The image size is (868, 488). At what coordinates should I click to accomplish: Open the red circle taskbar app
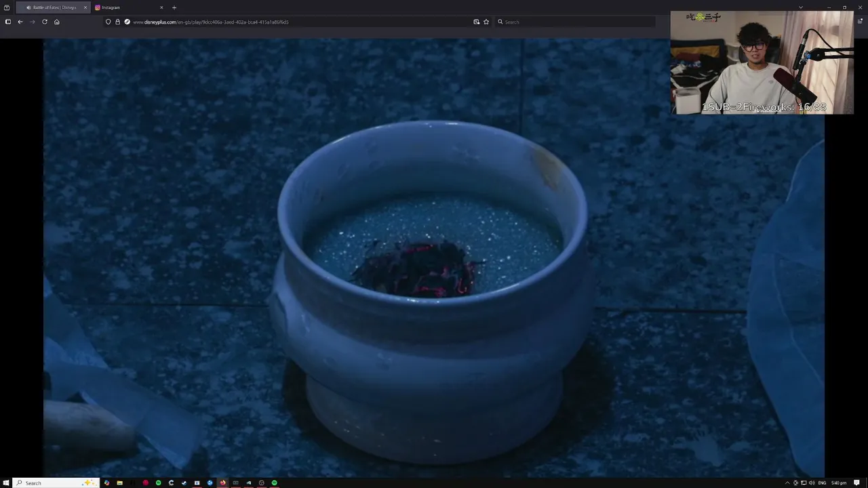click(145, 483)
